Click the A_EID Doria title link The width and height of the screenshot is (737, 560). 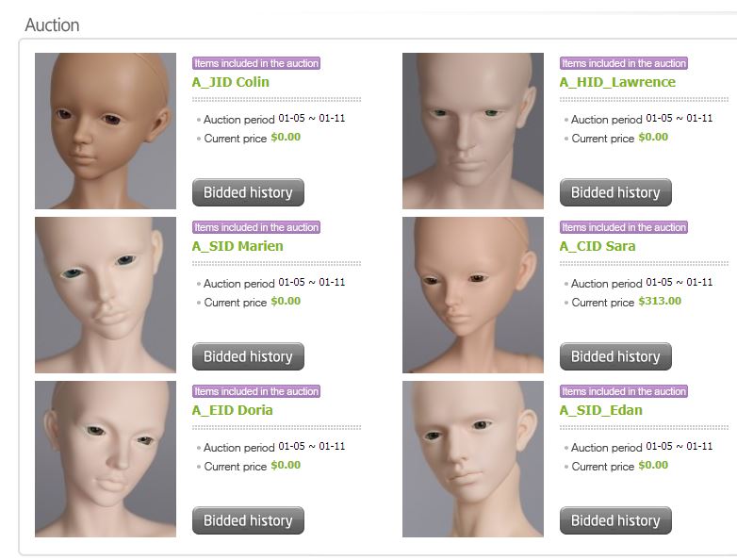pos(232,410)
